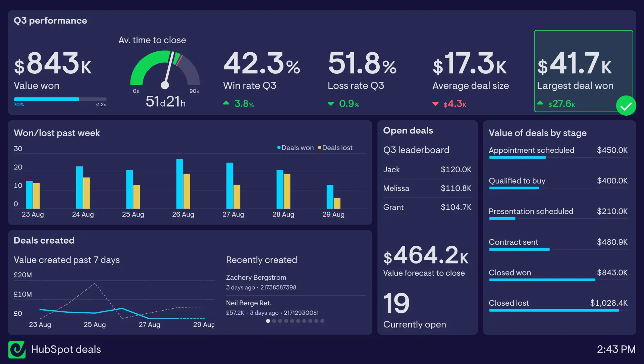Select the green up arrow beside 3.8%
Image resolution: width=644 pixels, height=364 pixels.
click(227, 104)
